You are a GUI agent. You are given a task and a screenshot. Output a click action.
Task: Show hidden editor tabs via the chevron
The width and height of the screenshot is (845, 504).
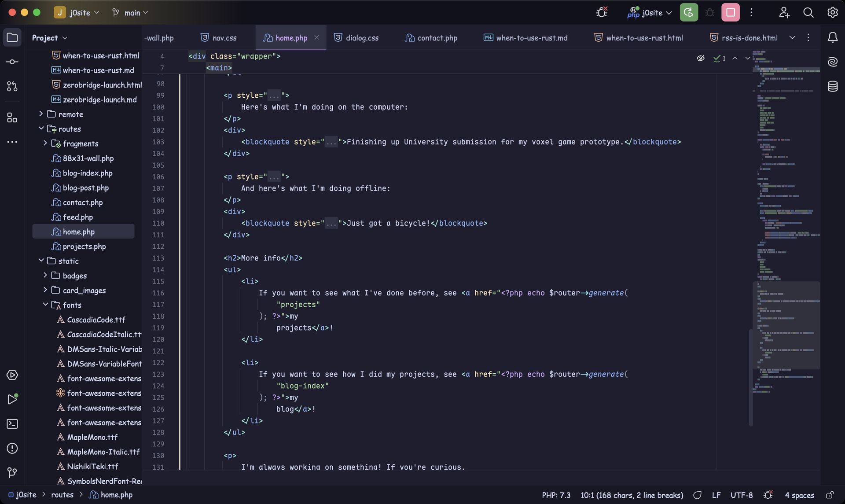pos(792,37)
